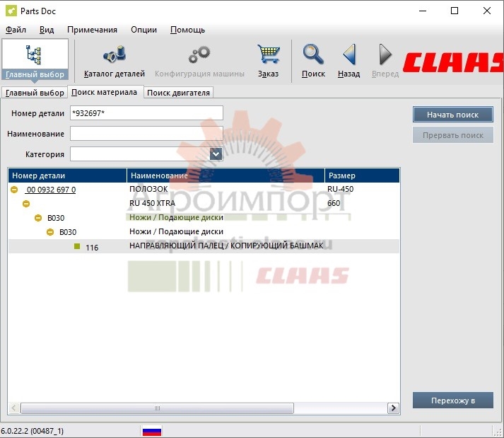Viewport: 504px width, 438px height.
Task: Click the scroll right arrow of the results list
Action: [393, 408]
